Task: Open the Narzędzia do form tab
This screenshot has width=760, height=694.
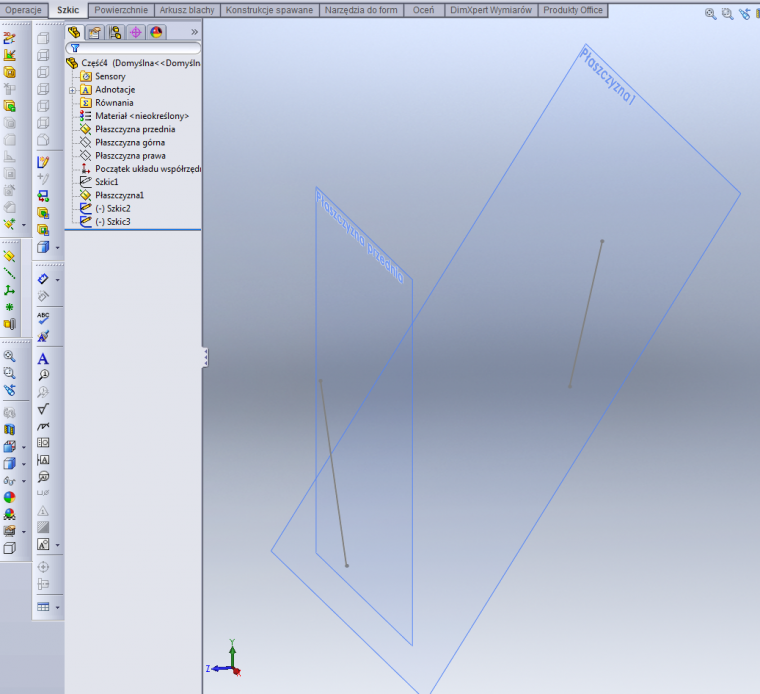Action: point(361,10)
